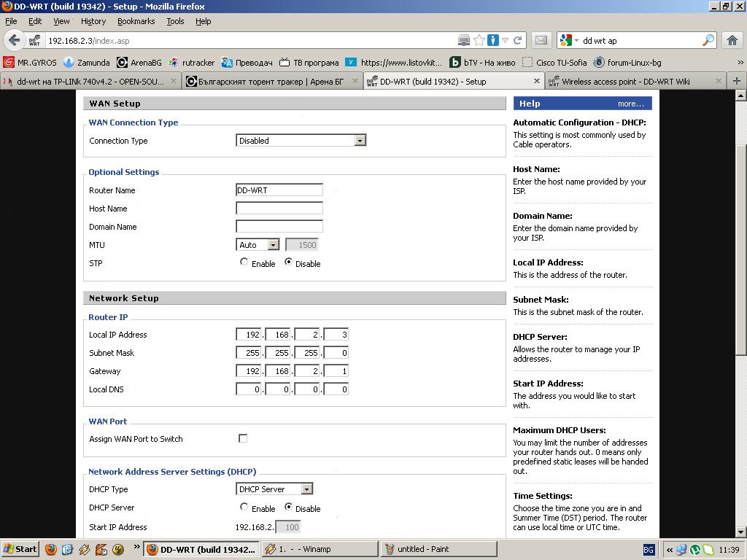Reload the page using the refresh icon

[x=518, y=41]
